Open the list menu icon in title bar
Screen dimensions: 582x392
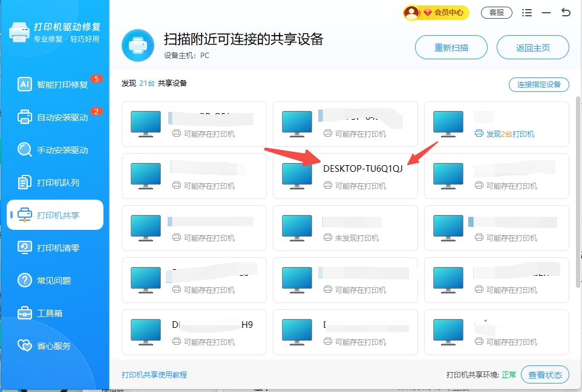click(527, 12)
